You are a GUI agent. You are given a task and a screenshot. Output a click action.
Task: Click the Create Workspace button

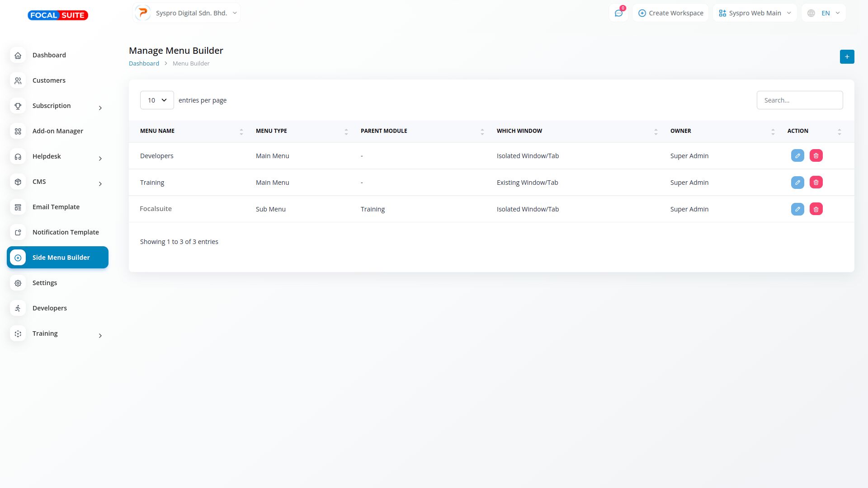click(670, 13)
